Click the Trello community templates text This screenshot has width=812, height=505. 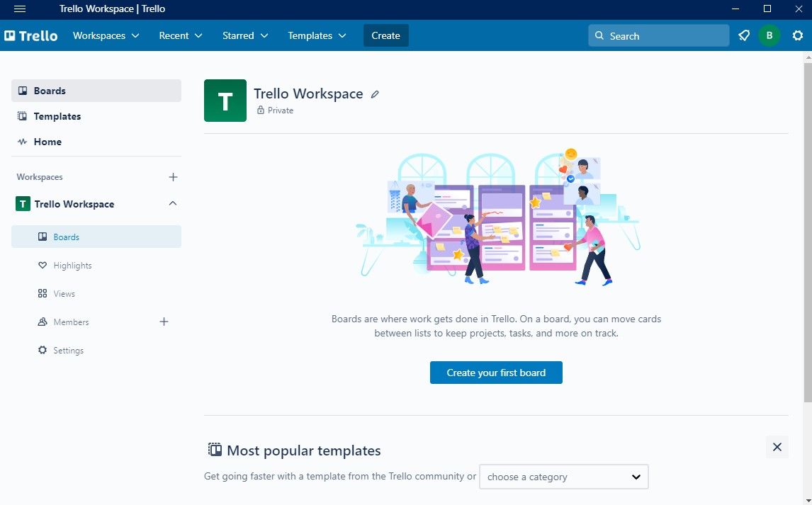tap(340, 476)
